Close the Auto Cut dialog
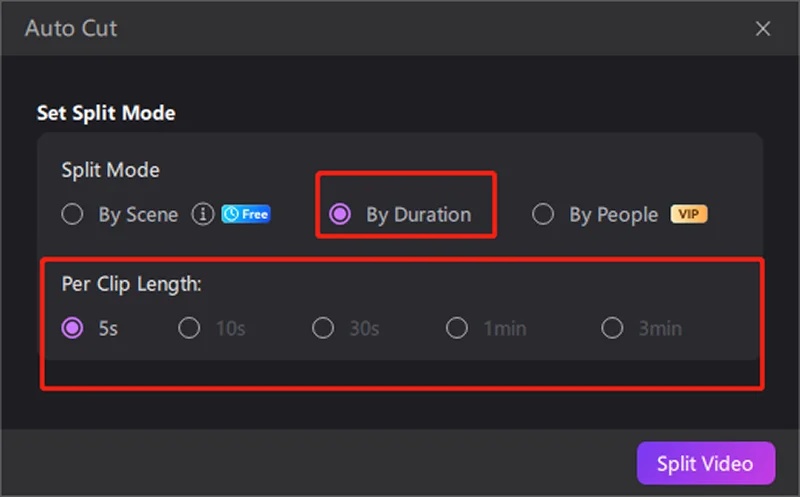Image resolution: width=800 pixels, height=497 pixels. 763,28
